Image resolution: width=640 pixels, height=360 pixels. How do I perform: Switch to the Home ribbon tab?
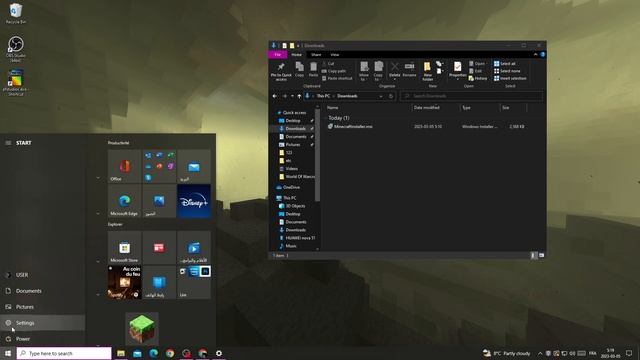pos(297,55)
